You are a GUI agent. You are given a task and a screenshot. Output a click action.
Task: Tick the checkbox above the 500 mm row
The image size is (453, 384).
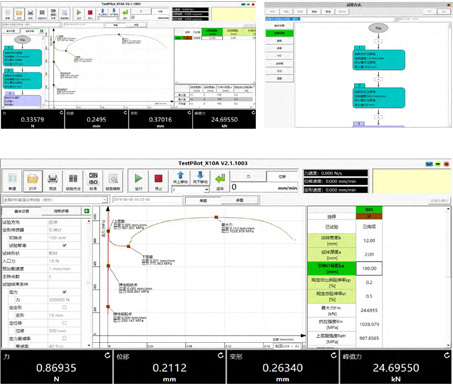64,323
